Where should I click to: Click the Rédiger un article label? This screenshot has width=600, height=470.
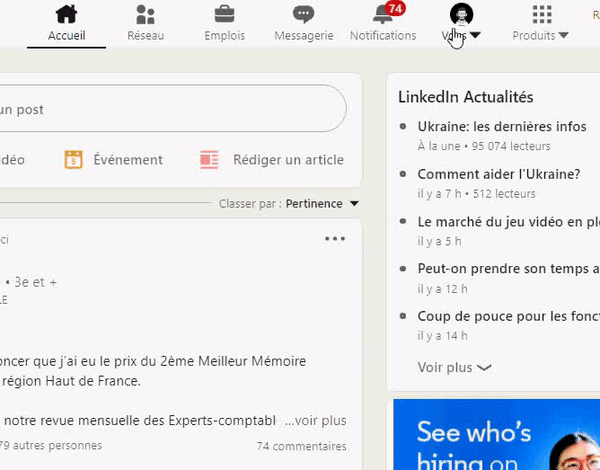(x=289, y=160)
